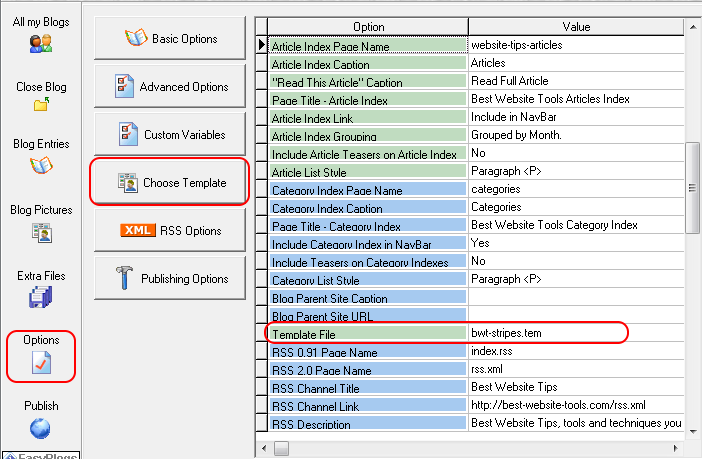Open Custom Variables panel

[169, 135]
